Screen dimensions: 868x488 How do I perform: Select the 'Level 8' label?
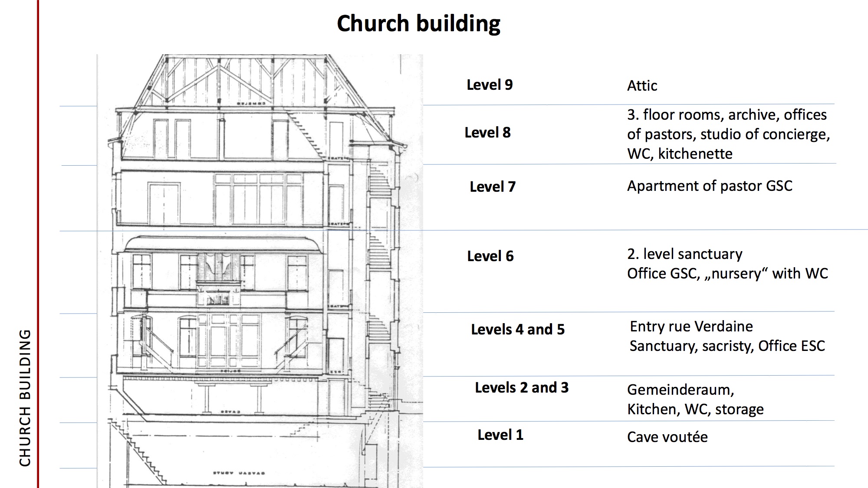pos(487,132)
